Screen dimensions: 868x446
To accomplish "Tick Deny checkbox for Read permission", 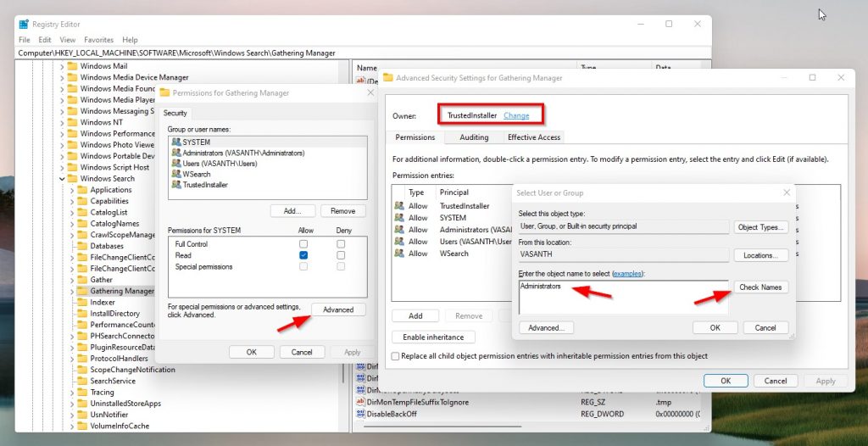I will click(x=341, y=255).
